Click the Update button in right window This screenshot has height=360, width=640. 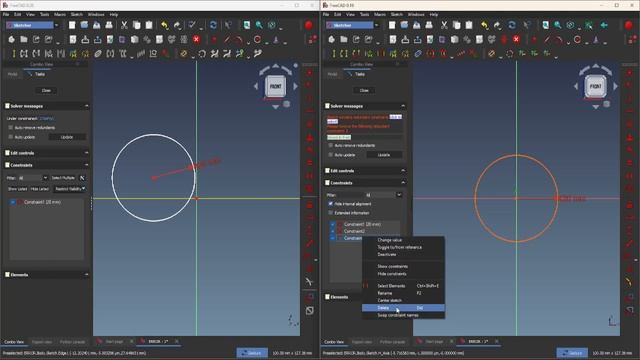pyautogui.click(x=384, y=155)
